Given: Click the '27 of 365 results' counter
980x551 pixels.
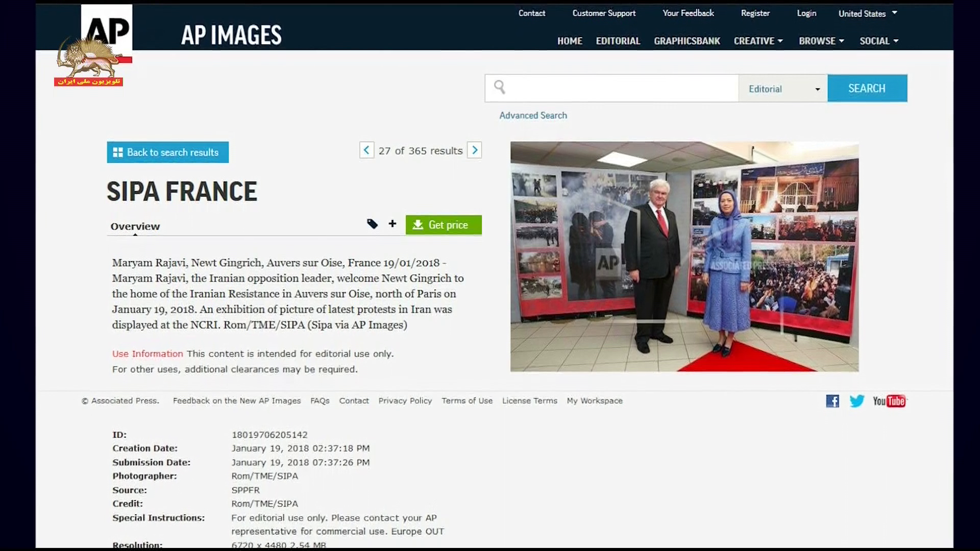Looking at the screenshot, I should click(421, 151).
